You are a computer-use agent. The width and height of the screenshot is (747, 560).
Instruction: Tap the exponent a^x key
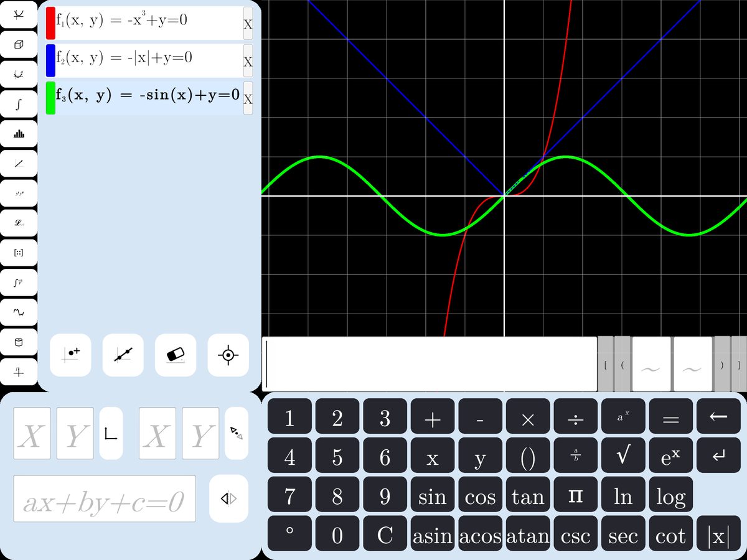pos(623,416)
